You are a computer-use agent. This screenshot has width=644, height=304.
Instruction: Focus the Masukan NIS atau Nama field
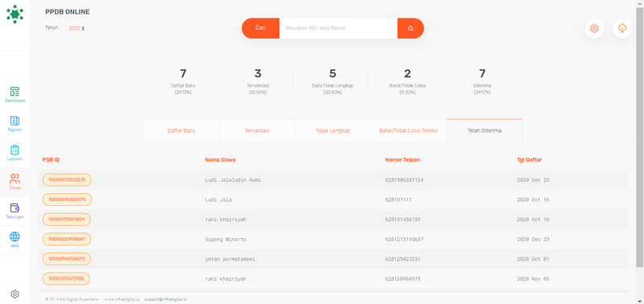(x=338, y=28)
